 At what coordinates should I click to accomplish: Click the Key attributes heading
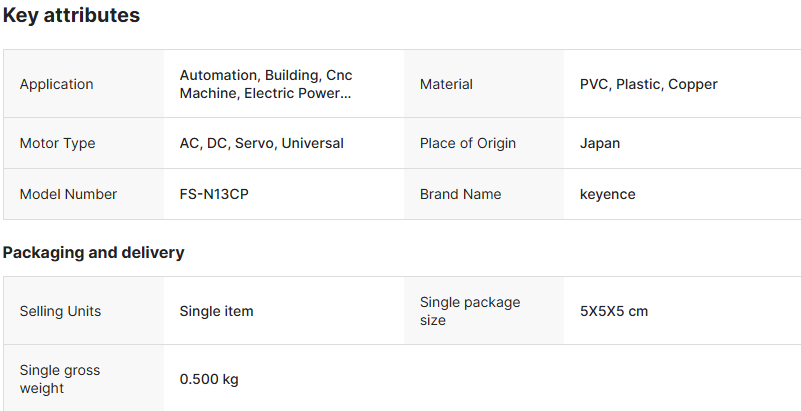tap(71, 16)
